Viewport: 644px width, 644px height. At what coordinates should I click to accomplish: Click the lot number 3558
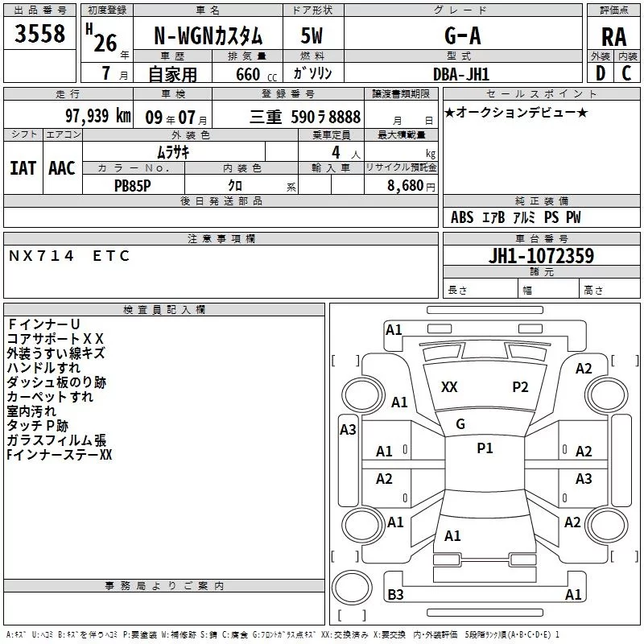[x=39, y=33]
